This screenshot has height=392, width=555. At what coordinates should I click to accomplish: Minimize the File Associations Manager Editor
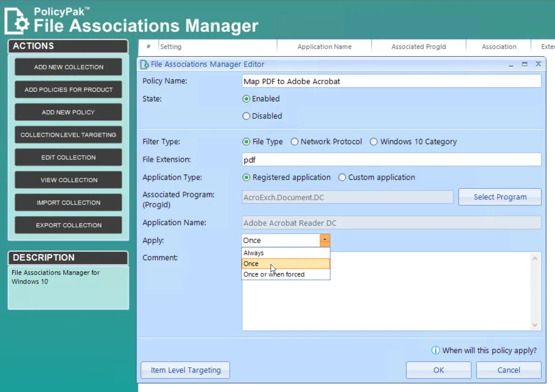(x=511, y=64)
